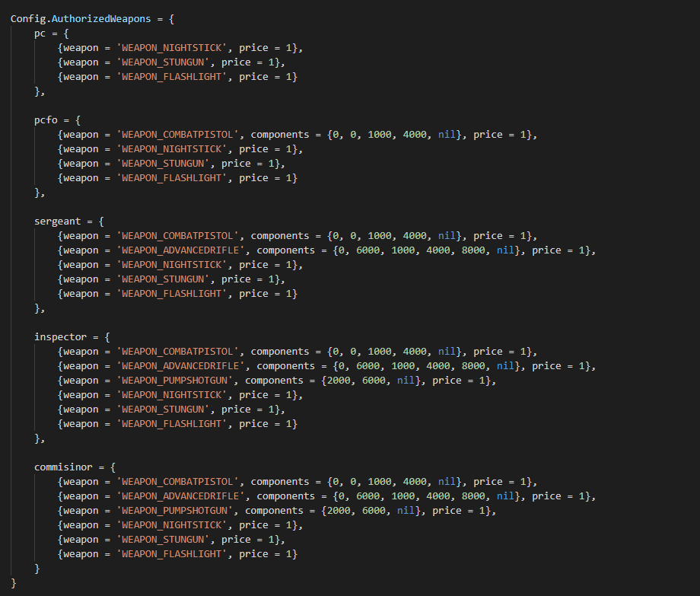The image size is (700, 596).
Task: Click final closing brace of the config
Action: coord(14,583)
